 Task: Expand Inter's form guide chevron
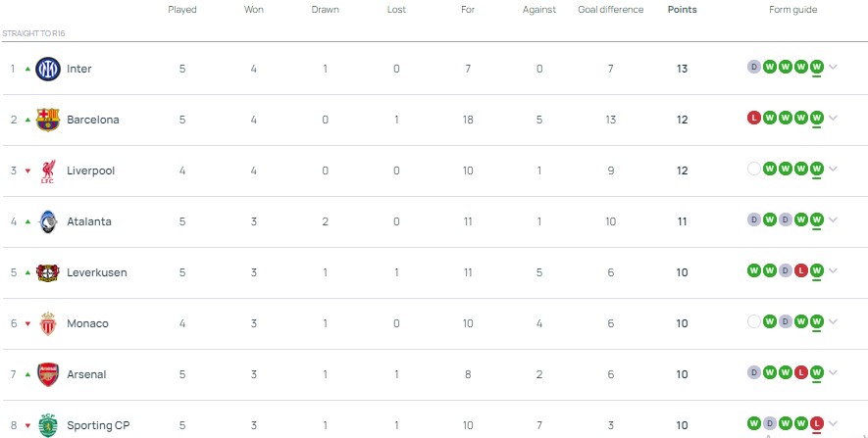point(833,68)
